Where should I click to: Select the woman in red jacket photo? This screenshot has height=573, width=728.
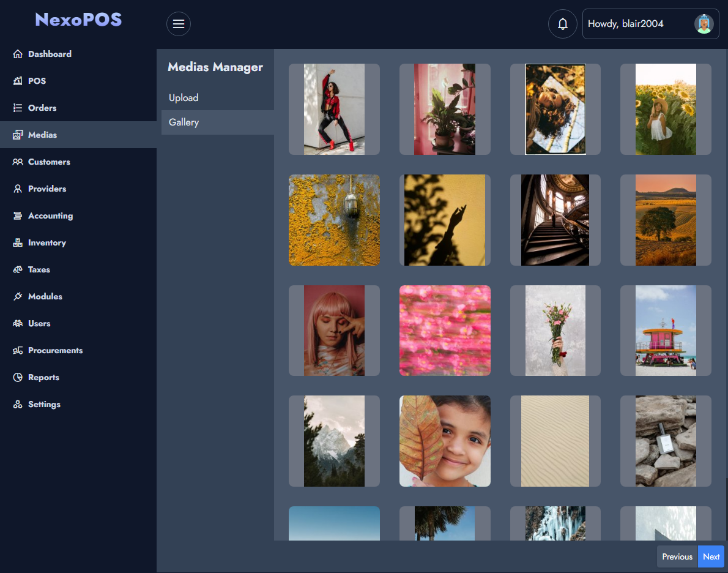pyautogui.click(x=334, y=109)
